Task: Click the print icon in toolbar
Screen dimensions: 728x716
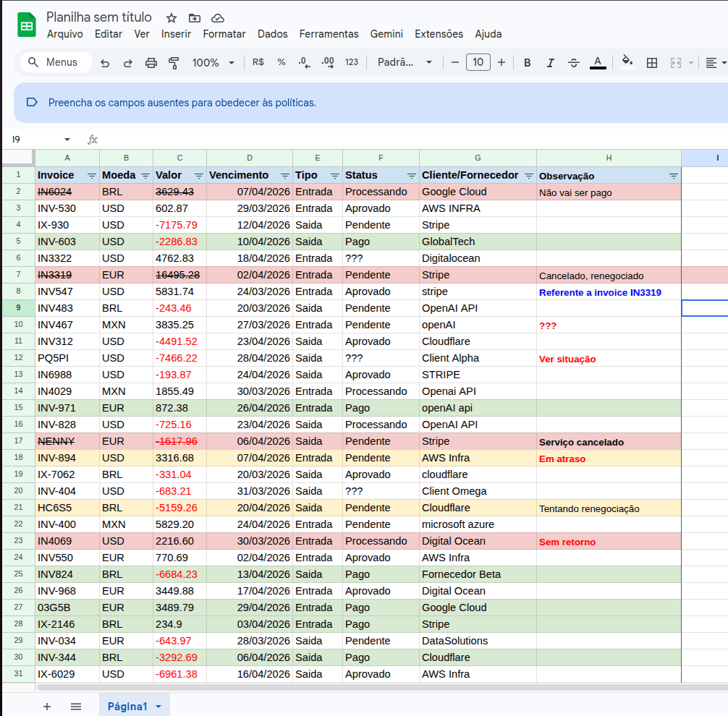Action: point(151,63)
